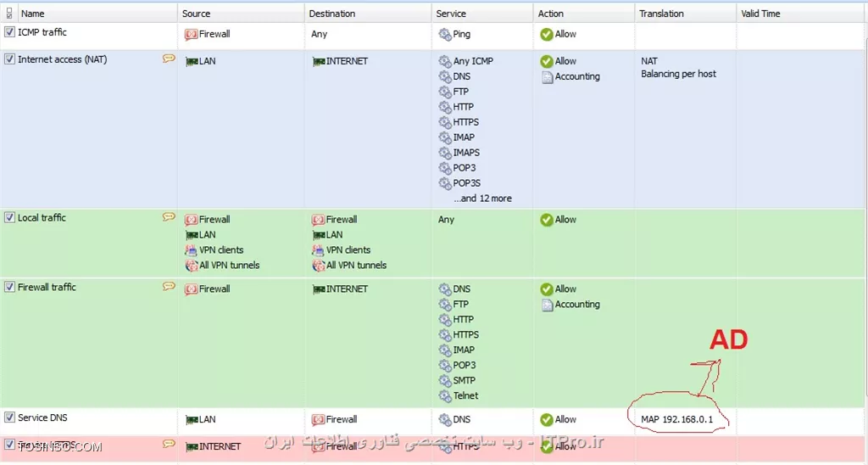Click the LAN interface icon in Internet access source

coord(192,62)
